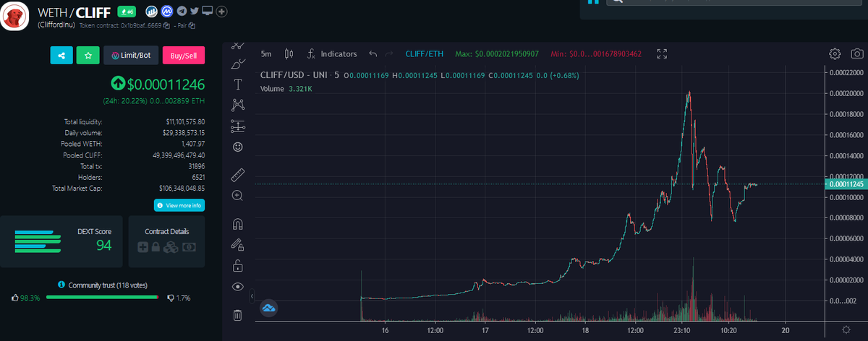Click the 0.00011245 current price label
Screen dimensions: 868x341
[845, 184]
